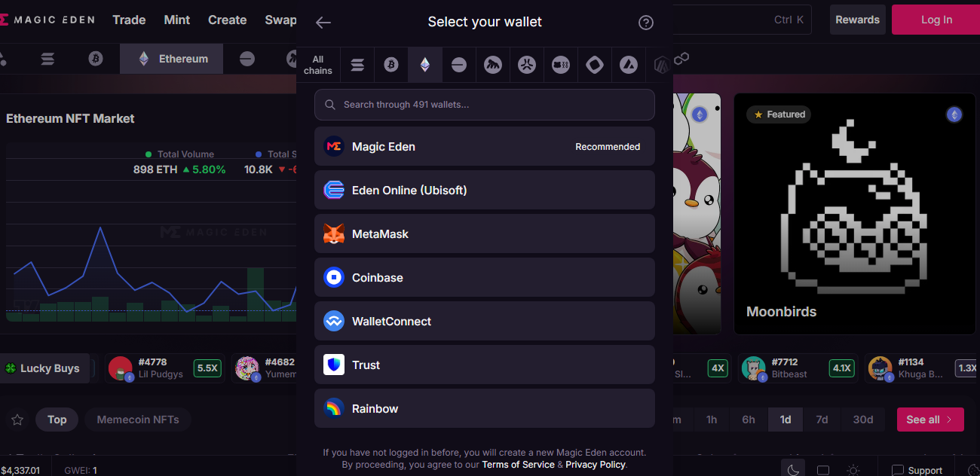Viewport: 980px width, 476px height.
Task: Click the wallet search field
Action: [484, 105]
